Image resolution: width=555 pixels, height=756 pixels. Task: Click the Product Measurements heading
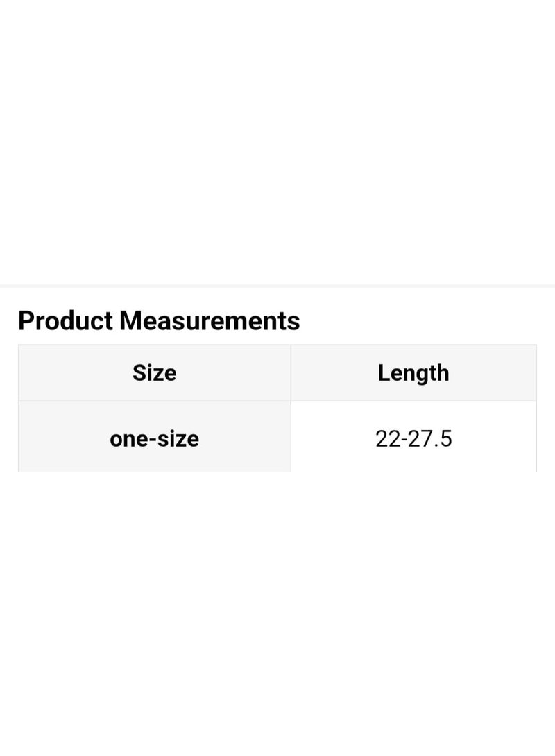(x=159, y=320)
